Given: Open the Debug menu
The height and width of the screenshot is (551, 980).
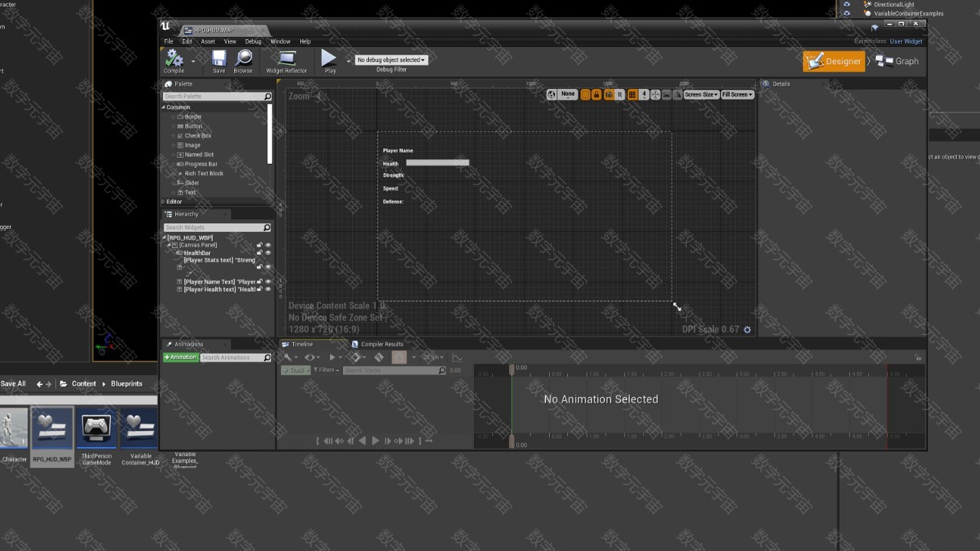Looking at the screenshot, I should tap(253, 41).
